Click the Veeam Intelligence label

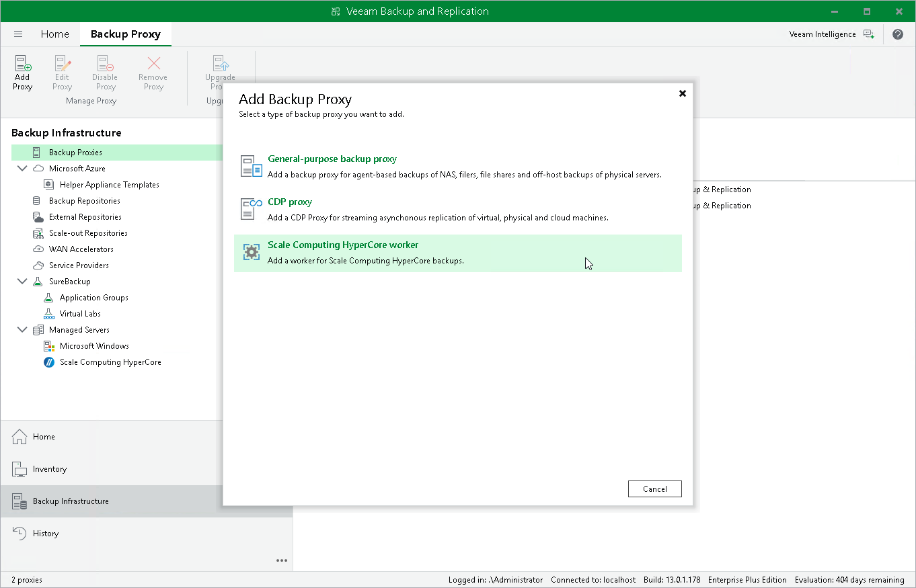(823, 34)
